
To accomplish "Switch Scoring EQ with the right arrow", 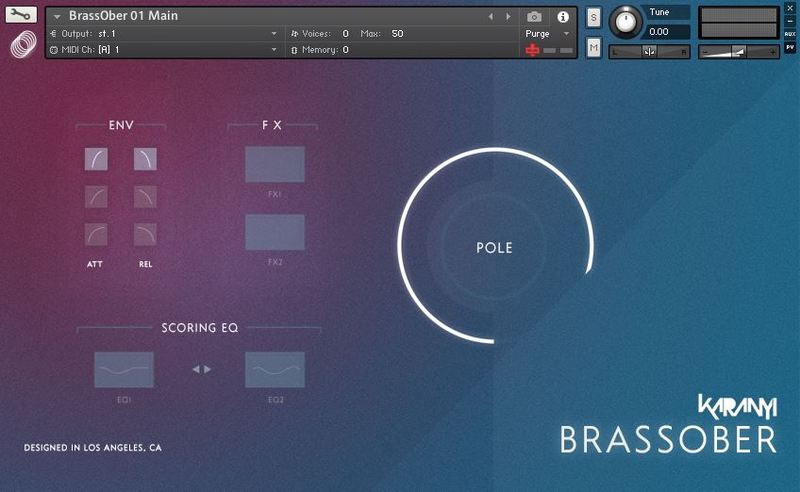I will tap(208, 369).
